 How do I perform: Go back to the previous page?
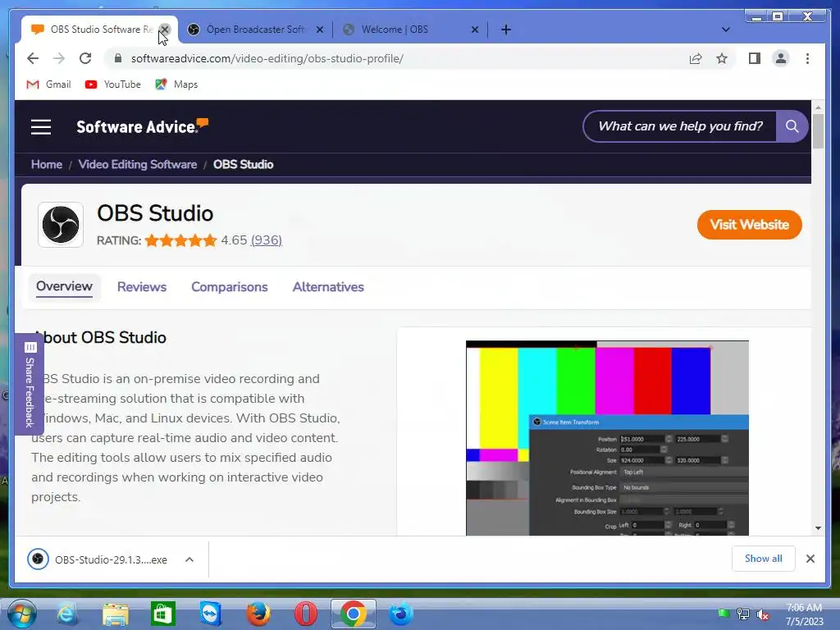33,58
